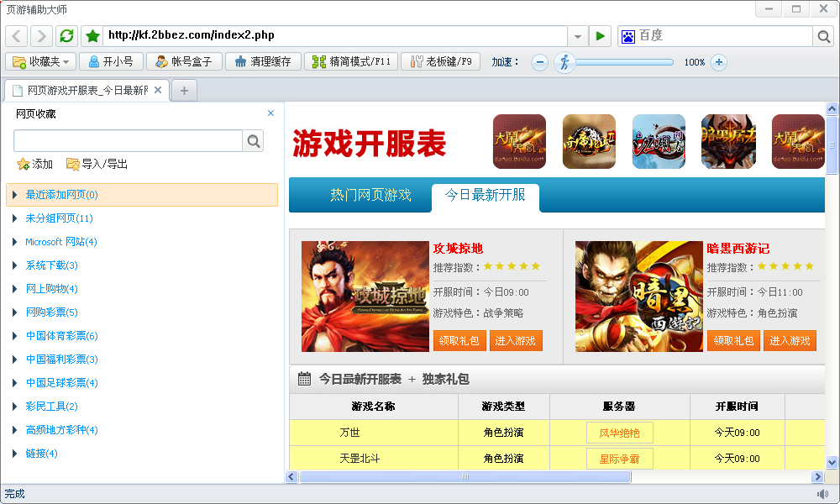The image size is (840, 504).
Task: Click the green go arrow button
Action: point(600,36)
